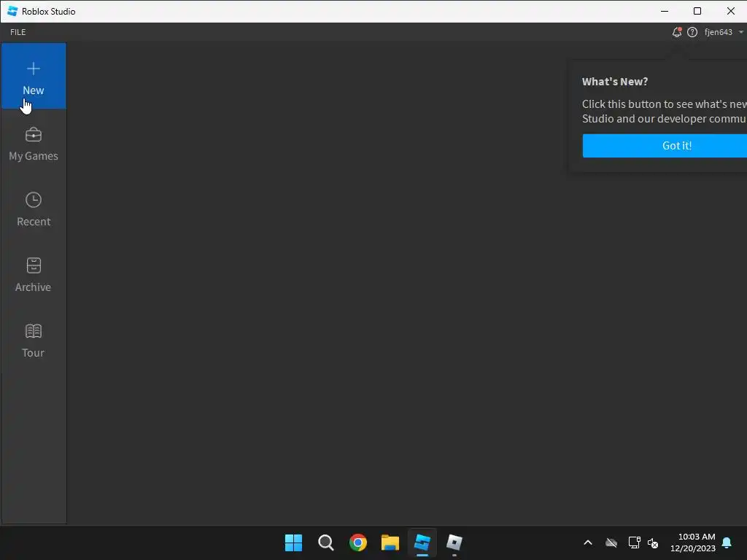The height and width of the screenshot is (560, 747).
Task: Click the notifications bell icon
Action: [x=676, y=32]
